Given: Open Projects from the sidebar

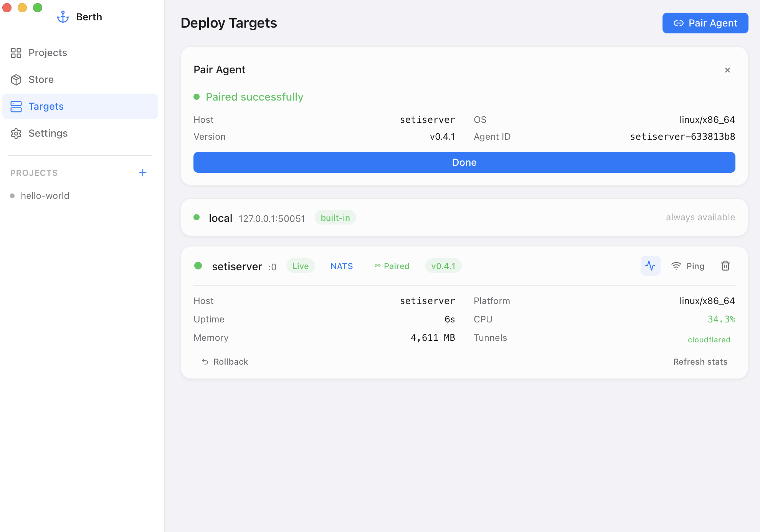Looking at the screenshot, I should pos(48,53).
